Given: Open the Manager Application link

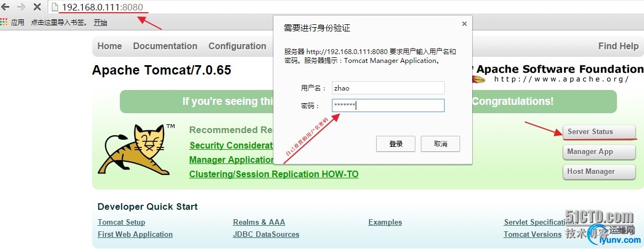Looking at the screenshot, I should click(x=231, y=160).
